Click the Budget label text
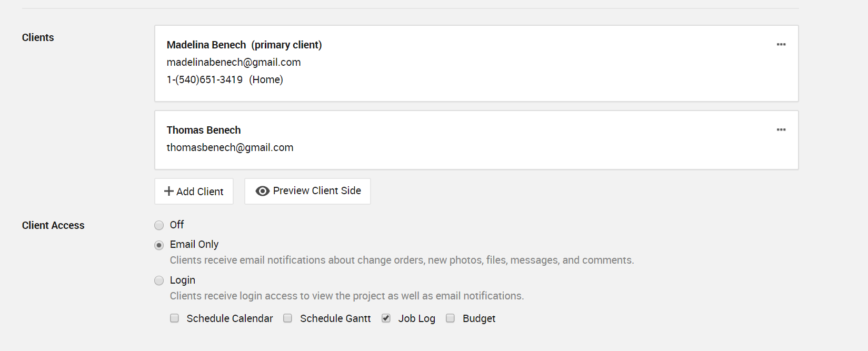Image resolution: width=868 pixels, height=351 pixels. click(x=479, y=318)
